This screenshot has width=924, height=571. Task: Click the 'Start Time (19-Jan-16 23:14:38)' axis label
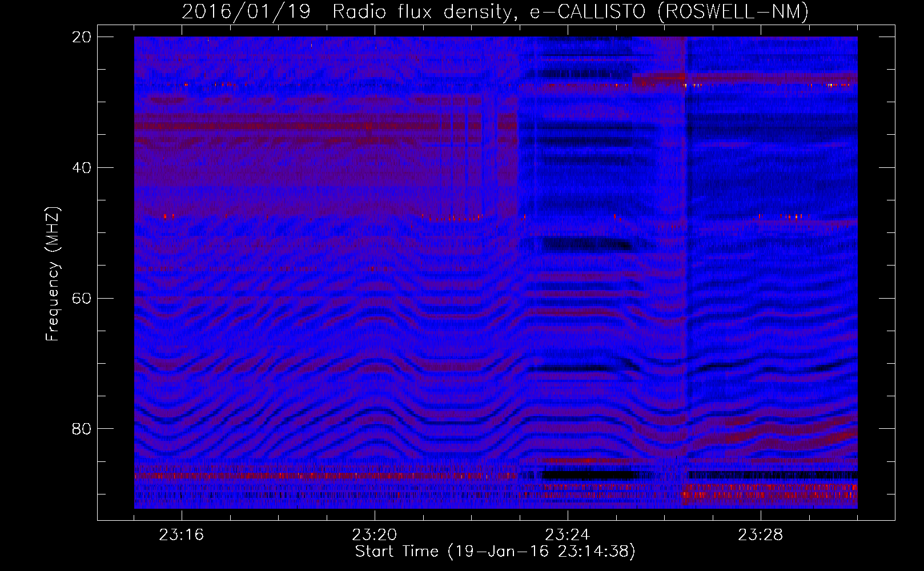495,552
